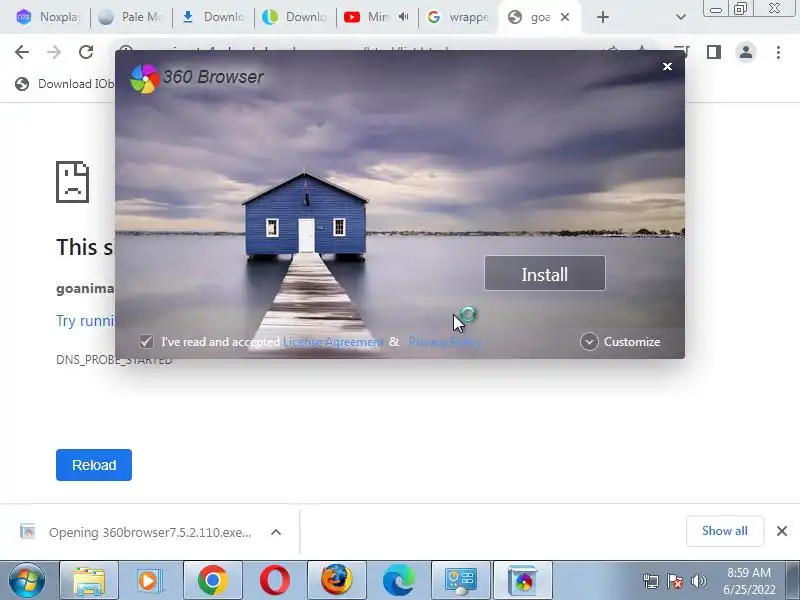Switch to the Pale Moon tab
The height and width of the screenshot is (600, 800).
click(132, 17)
